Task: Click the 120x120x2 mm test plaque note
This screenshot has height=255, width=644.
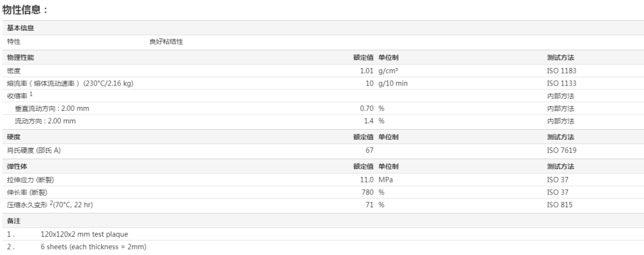Action: coord(84,234)
